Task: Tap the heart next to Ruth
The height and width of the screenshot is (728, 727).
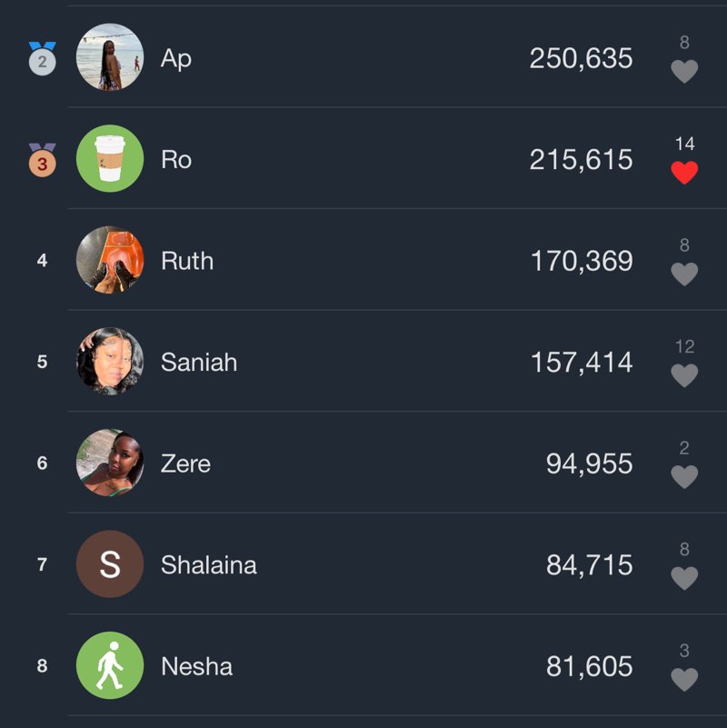Action: 684,274
